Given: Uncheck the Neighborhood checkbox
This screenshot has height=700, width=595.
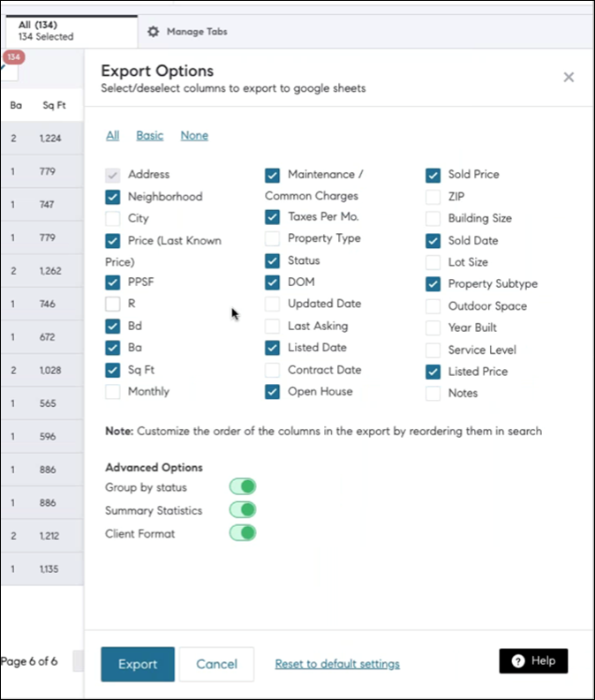Looking at the screenshot, I should coord(113,197).
